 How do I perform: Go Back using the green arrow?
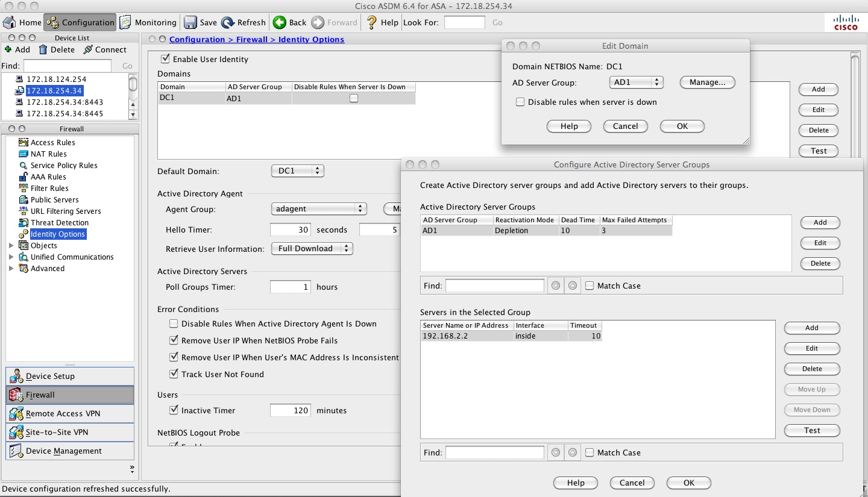[x=290, y=22]
